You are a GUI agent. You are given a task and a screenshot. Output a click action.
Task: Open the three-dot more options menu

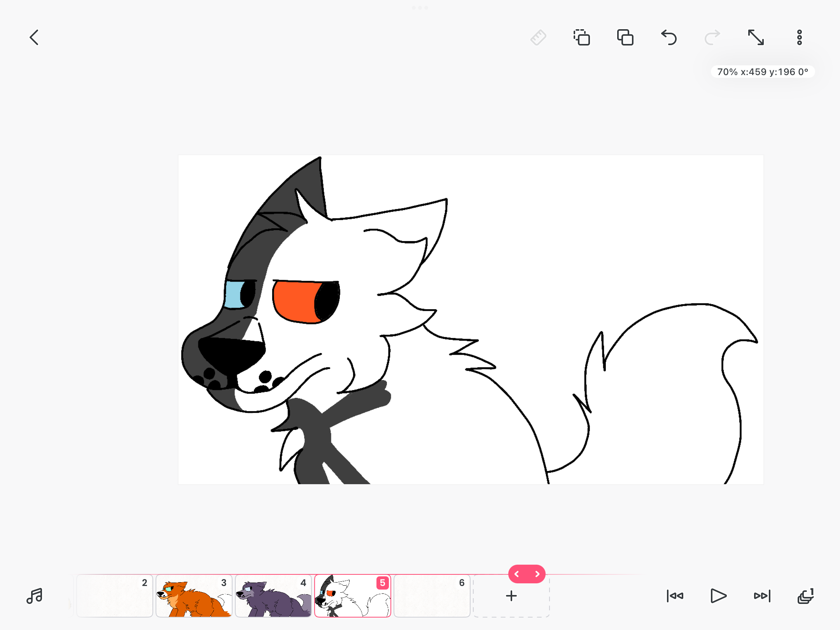click(x=800, y=38)
